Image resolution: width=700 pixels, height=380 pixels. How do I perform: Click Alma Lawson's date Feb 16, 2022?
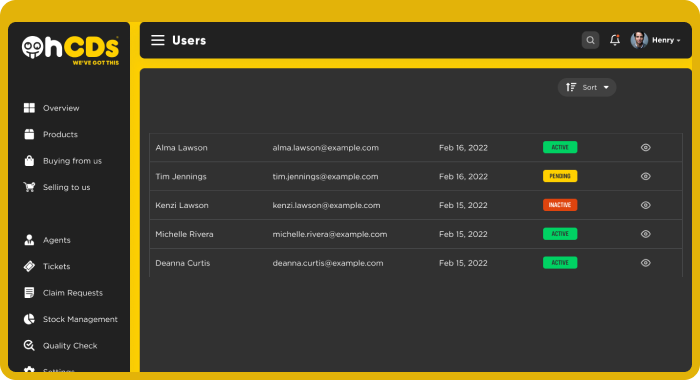coord(463,148)
